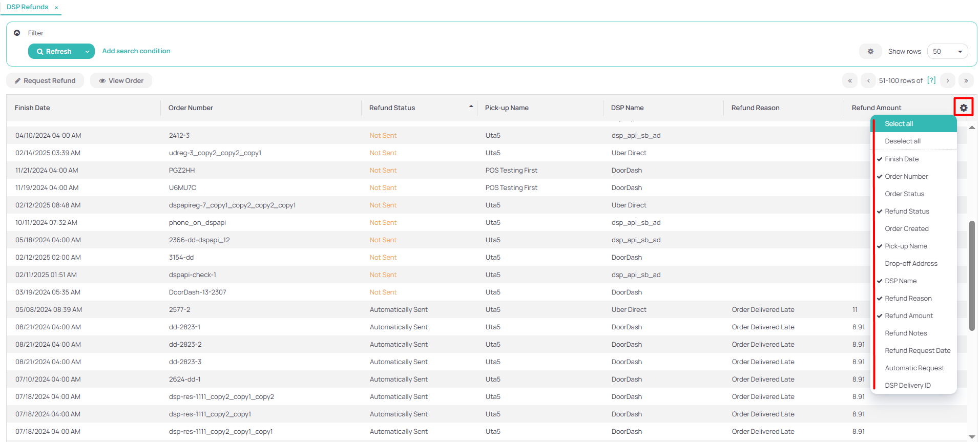The height and width of the screenshot is (442, 980).
Task: Uncheck DSP Name column option
Action: (914, 281)
